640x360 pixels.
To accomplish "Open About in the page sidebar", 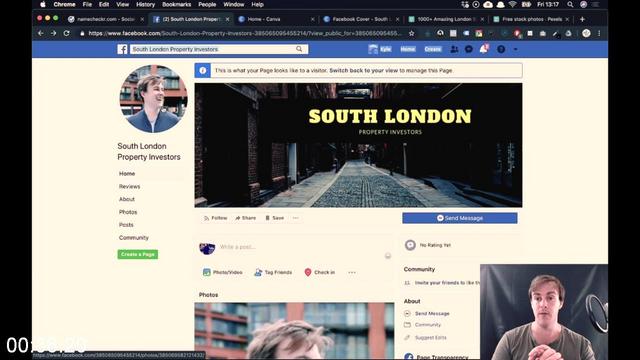I will [x=127, y=199].
